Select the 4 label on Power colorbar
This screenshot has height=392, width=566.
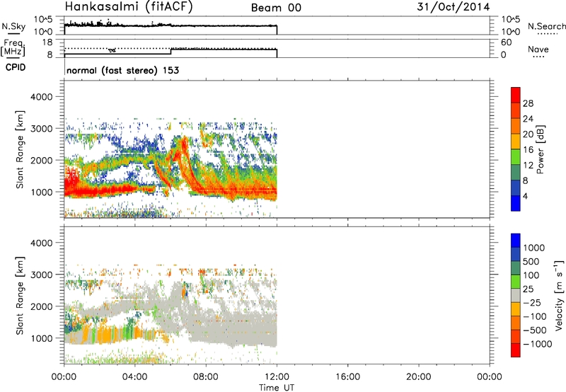(x=525, y=196)
